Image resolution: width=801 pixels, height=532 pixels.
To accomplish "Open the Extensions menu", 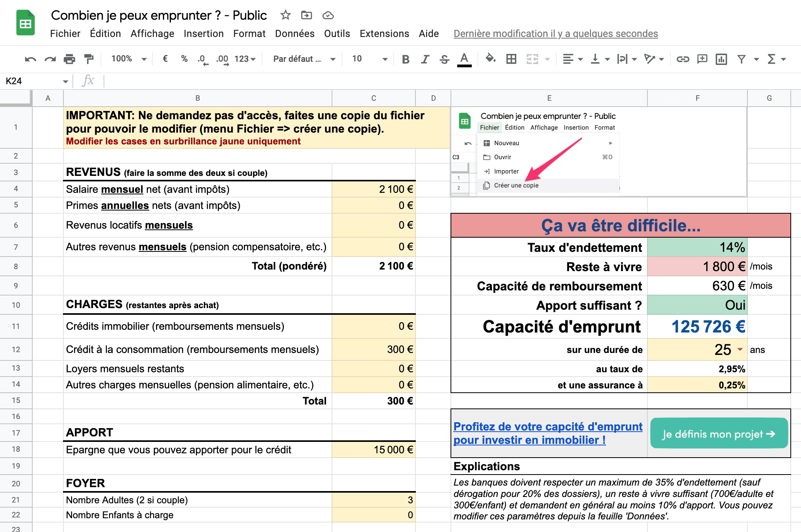I will 384,34.
